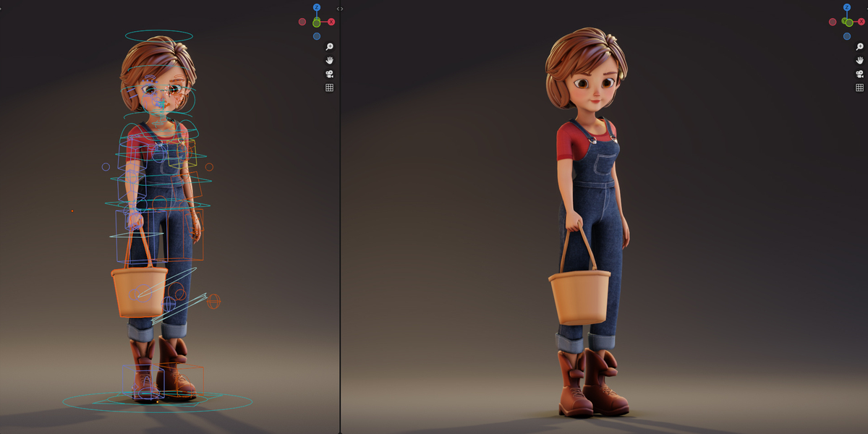Toggle perspective/orthographic grid in right viewport

860,88
